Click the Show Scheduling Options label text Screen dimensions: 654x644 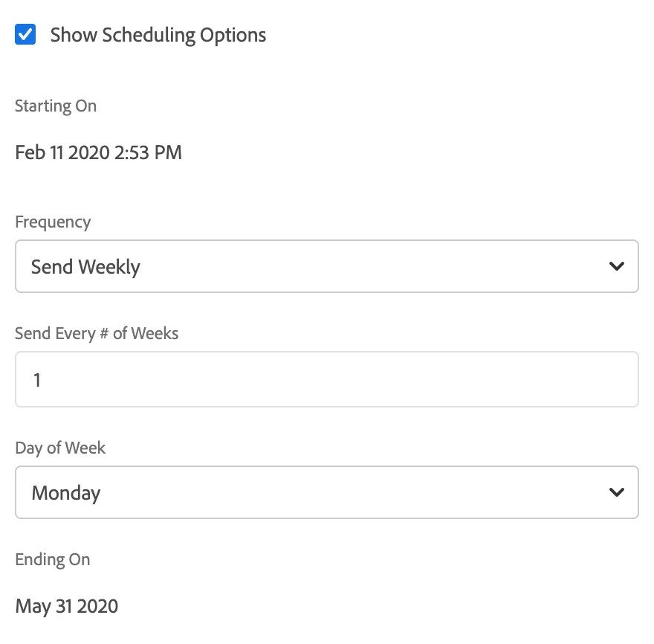pos(158,35)
